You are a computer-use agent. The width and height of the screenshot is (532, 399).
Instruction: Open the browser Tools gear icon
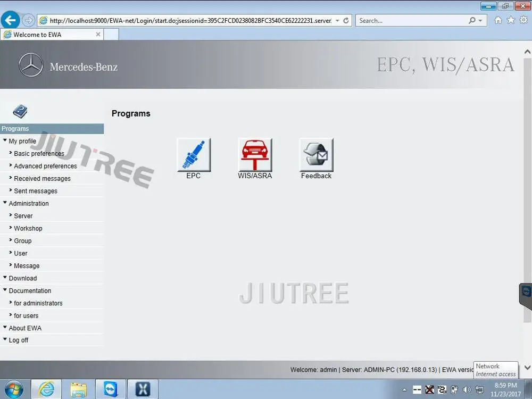[523, 20]
